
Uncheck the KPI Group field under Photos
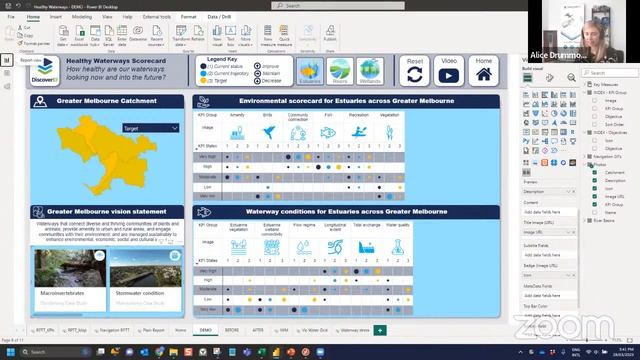click(594, 204)
